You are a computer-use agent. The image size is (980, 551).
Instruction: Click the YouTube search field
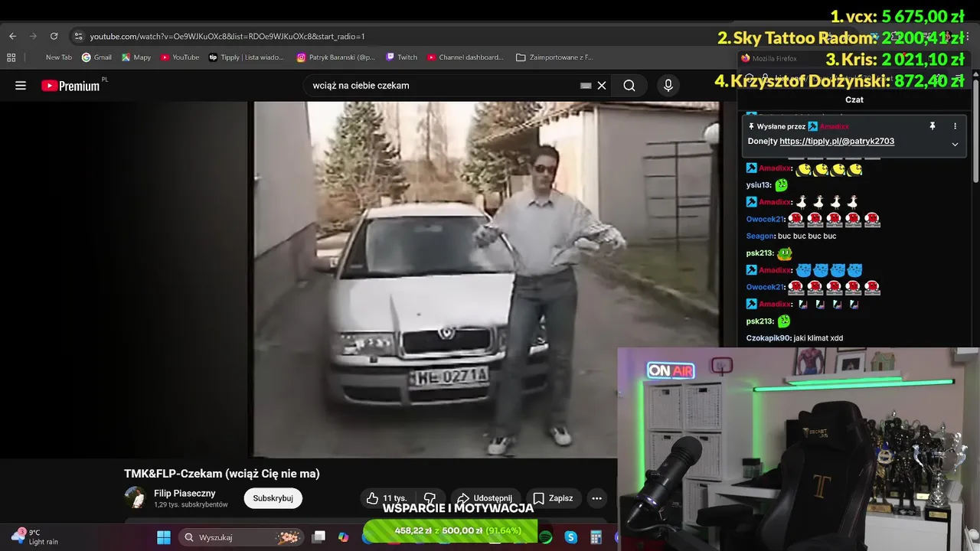[444, 86]
